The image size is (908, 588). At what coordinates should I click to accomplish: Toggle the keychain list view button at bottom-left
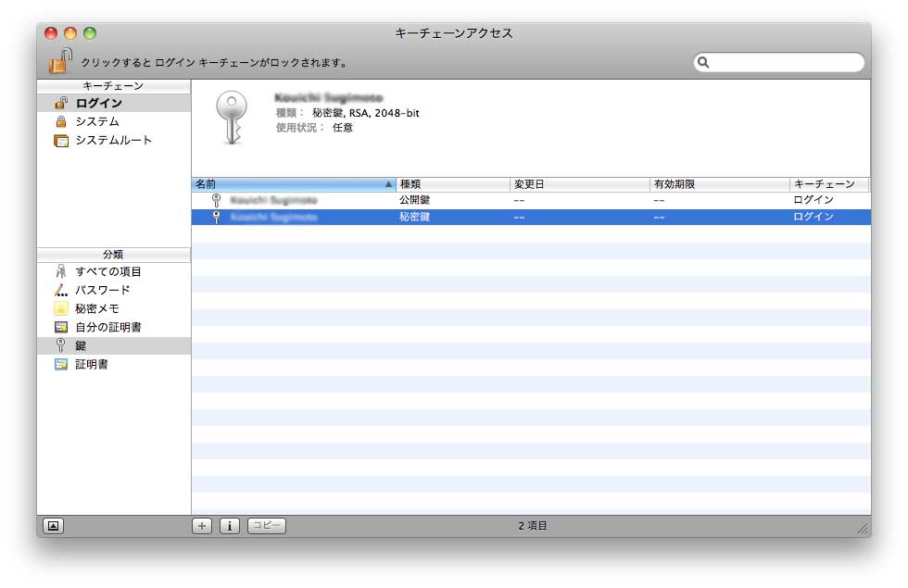[x=54, y=526]
